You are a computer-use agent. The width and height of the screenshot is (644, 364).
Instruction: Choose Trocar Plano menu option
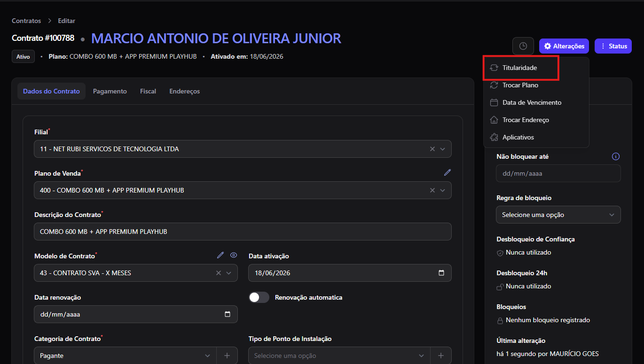521,85
